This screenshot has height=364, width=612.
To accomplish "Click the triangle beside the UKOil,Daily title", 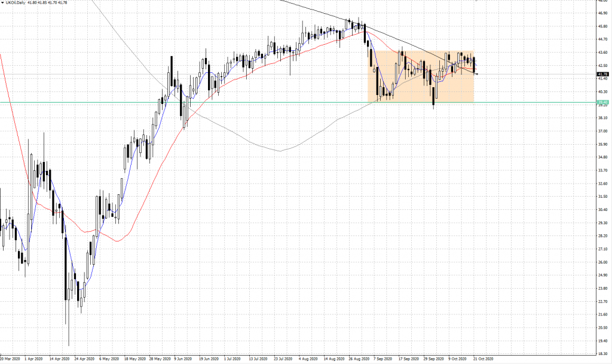I will click(x=3, y=4).
